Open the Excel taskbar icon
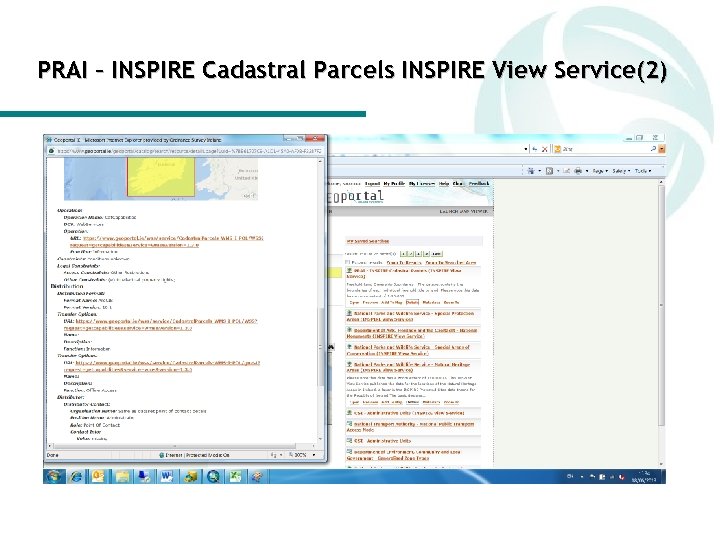Screen dimensions: 720x540 (x=236, y=477)
